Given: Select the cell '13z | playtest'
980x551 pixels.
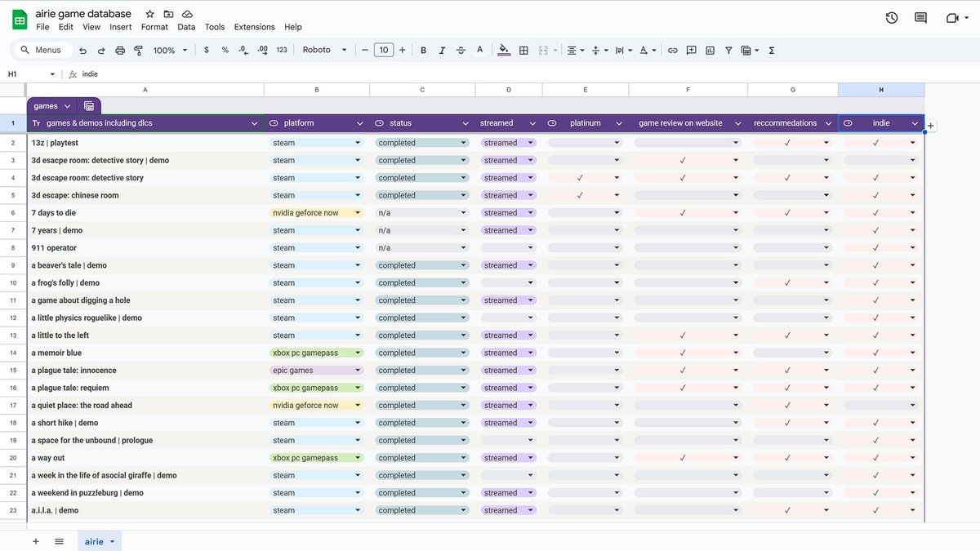Looking at the screenshot, I should click(145, 143).
